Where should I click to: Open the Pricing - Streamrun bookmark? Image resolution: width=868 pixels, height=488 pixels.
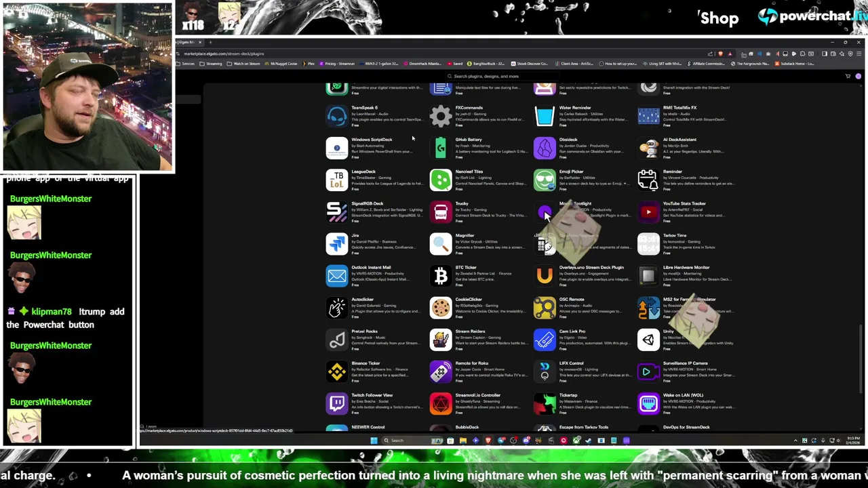337,64
